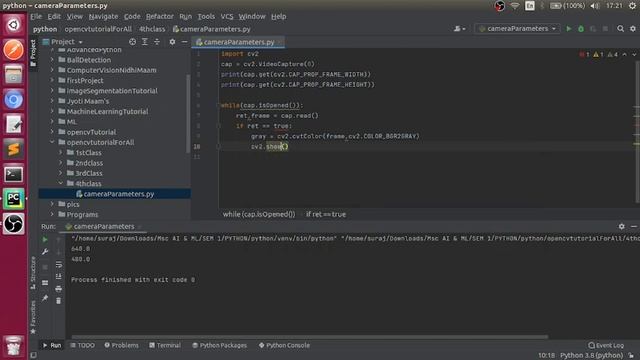This screenshot has width=640, height=360.
Task: Go to next highlighted error arrow
Action: (x=633, y=54)
